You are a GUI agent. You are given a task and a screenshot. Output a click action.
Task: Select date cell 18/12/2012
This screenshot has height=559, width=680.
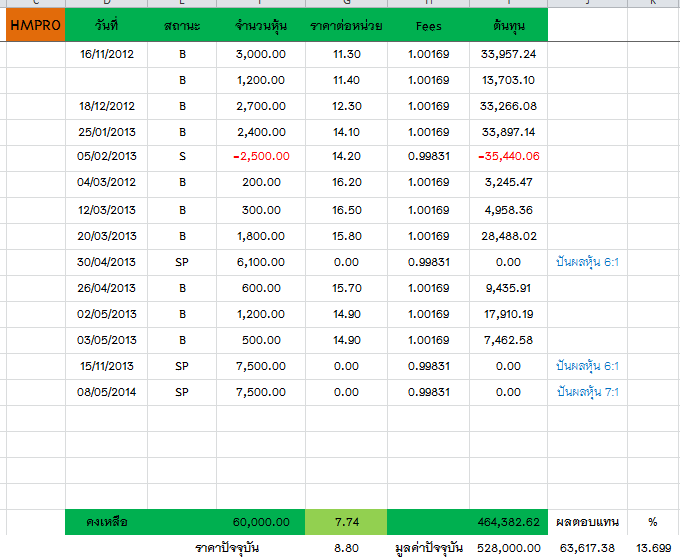pyautogui.click(x=107, y=106)
